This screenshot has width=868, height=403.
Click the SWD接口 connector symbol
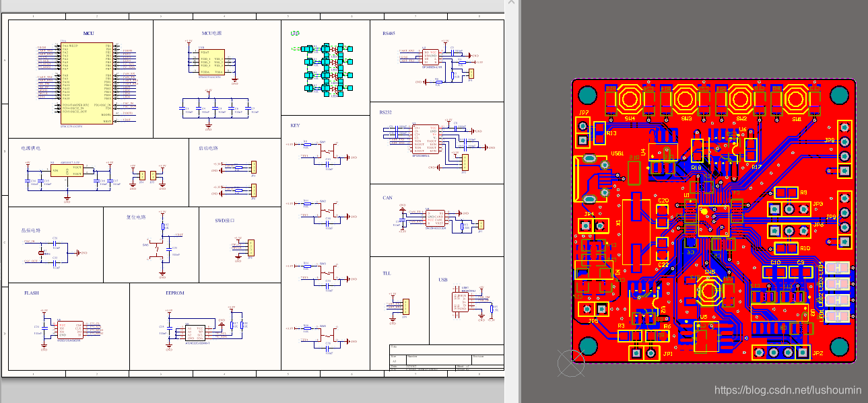pos(251,248)
